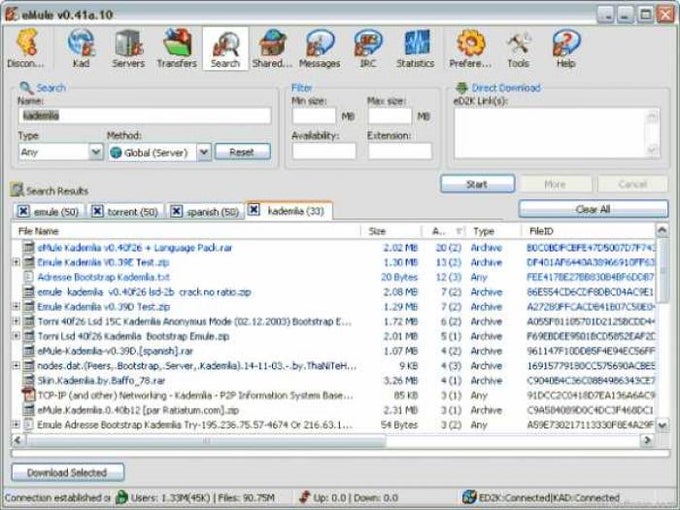This screenshot has height=510, width=680.
Task: Click the Extension filter field
Action: [x=400, y=151]
